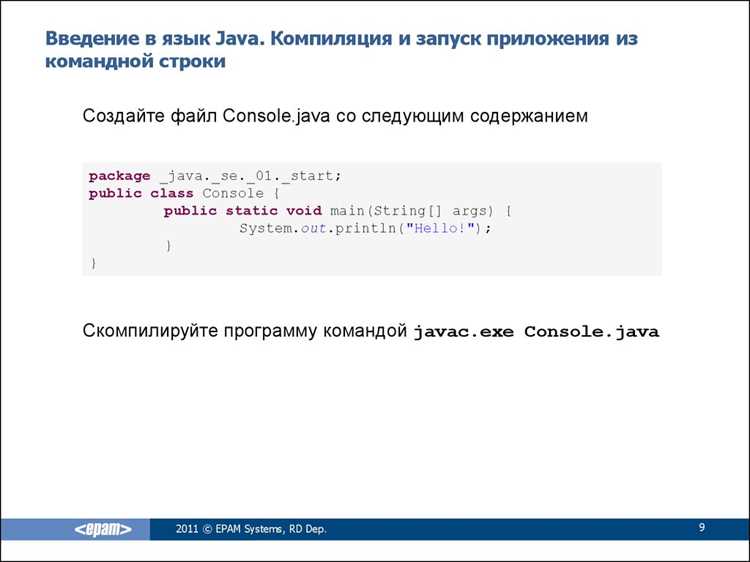Click the slide title starting with 'Введение в язык Java'
Screen dimensions: 750x562
(342, 50)
